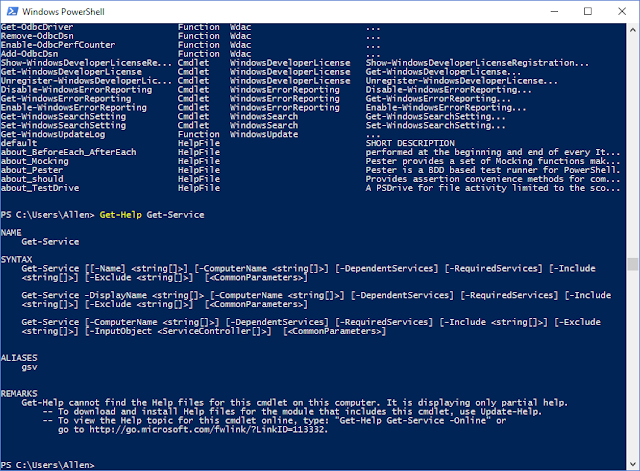Click 'about_BeforeEach_AfterEach' help topic
Screen dimensions: 640x471
(x=68, y=152)
